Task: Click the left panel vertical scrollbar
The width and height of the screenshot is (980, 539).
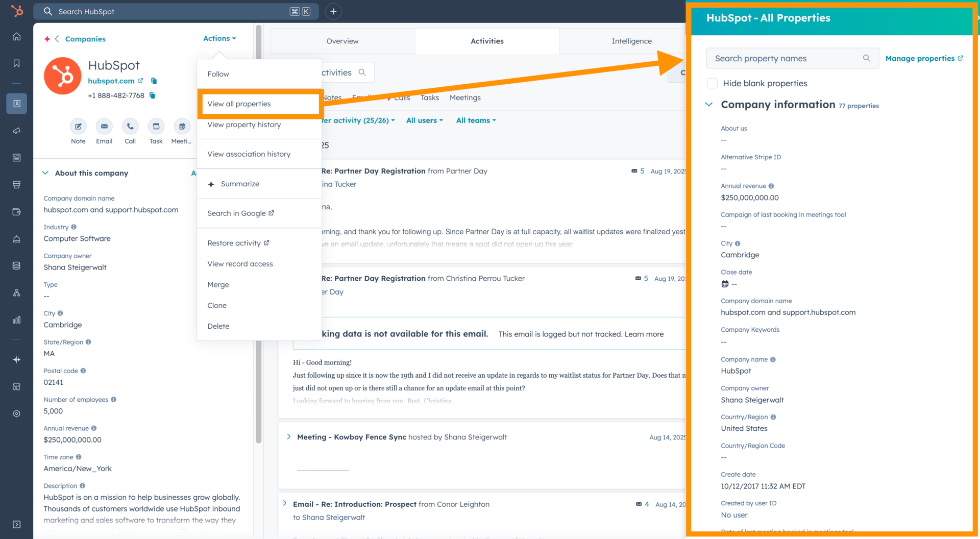Action: pos(259,235)
